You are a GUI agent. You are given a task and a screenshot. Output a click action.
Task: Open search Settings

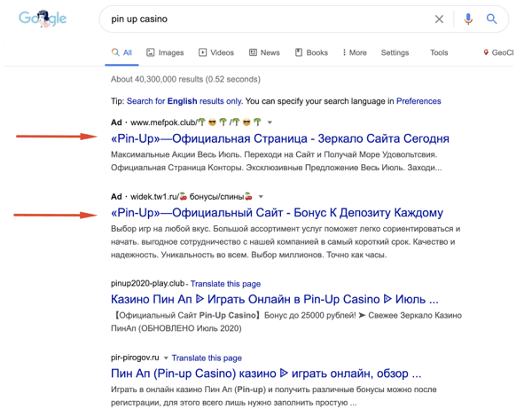[x=395, y=52]
